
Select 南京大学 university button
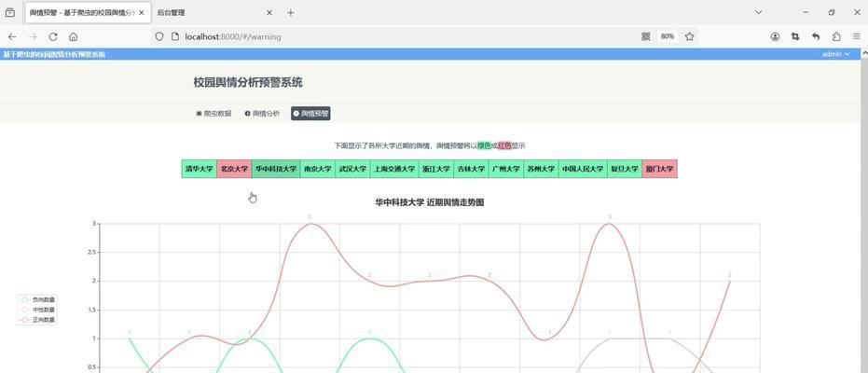[x=317, y=169]
